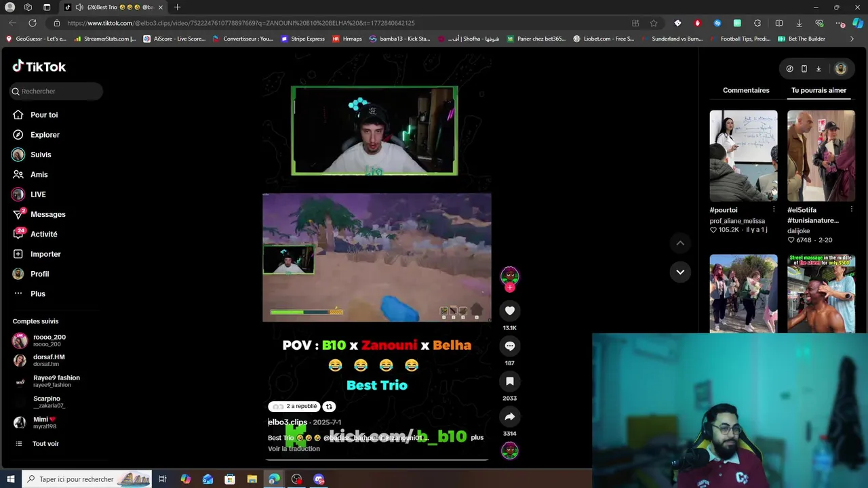The height and width of the screenshot is (488, 868).
Task: Open options for #elSotifa video
Action: coord(851,209)
